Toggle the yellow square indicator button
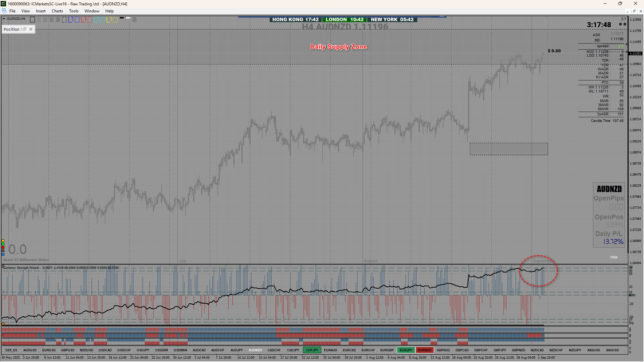Image resolution: width=644 pixels, height=362 pixels. 3,241
